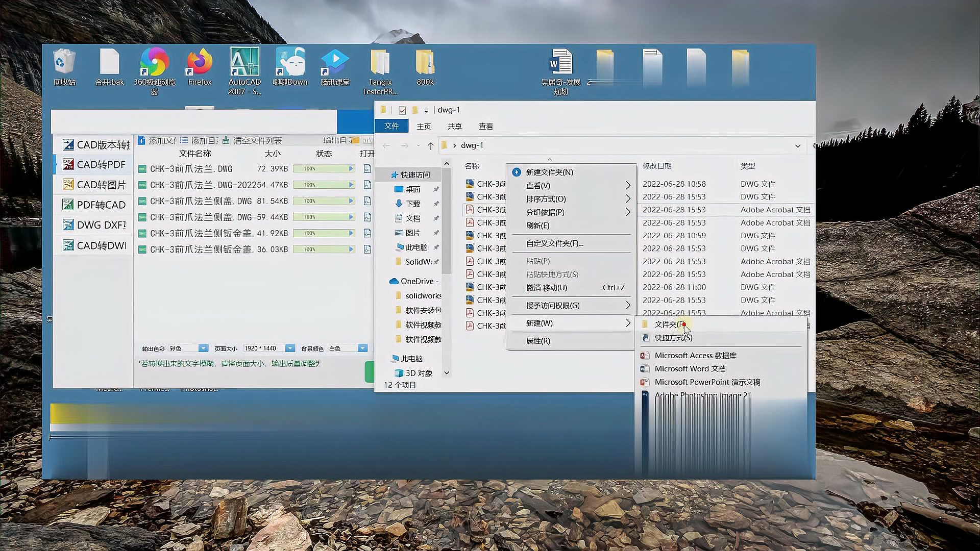Switch to the 主页 ribbon tab
The image size is (980, 551).
424,126
